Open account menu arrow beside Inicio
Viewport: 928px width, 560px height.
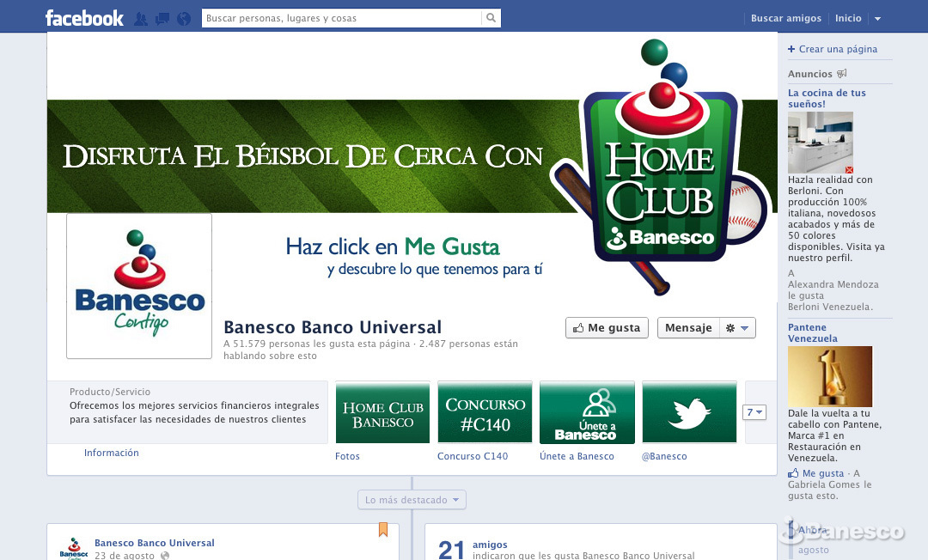click(x=877, y=19)
